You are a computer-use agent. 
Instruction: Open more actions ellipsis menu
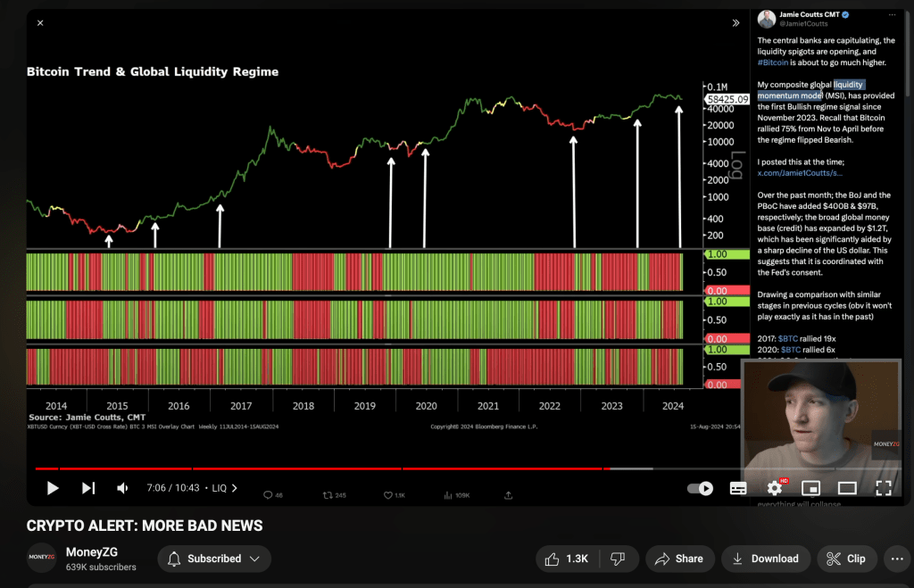pos(897,559)
